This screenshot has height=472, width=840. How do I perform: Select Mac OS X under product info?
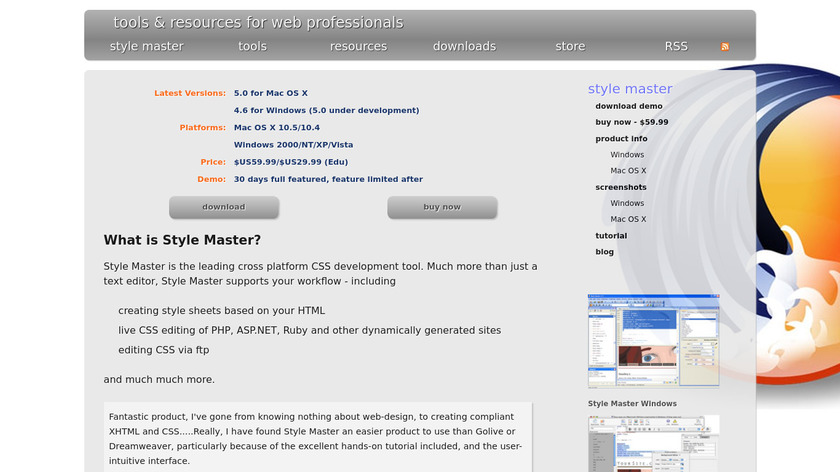tap(628, 171)
